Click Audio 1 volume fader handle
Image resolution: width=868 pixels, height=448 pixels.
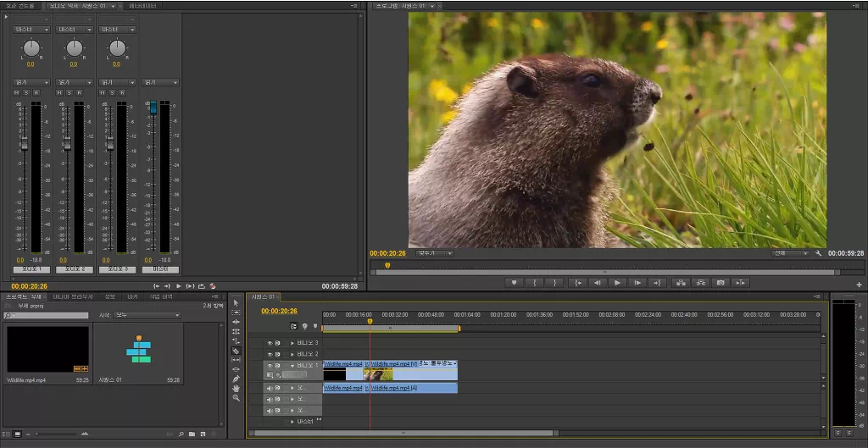24,143
